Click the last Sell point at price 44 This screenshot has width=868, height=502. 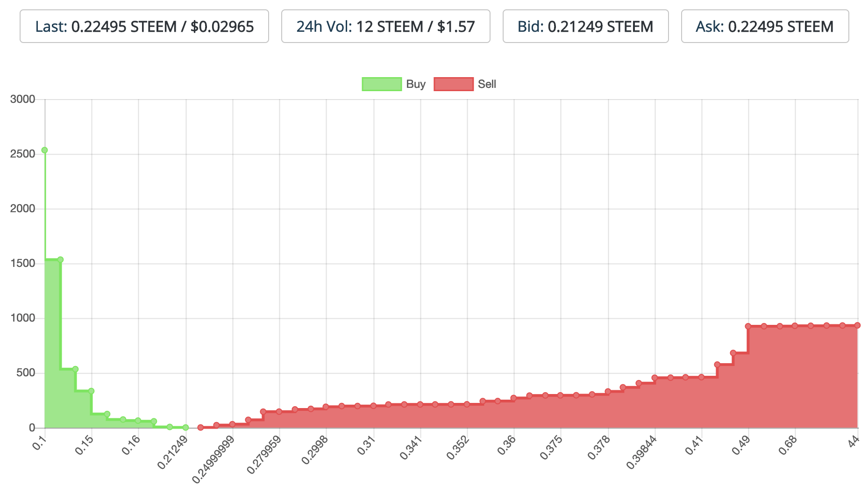[x=857, y=325]
